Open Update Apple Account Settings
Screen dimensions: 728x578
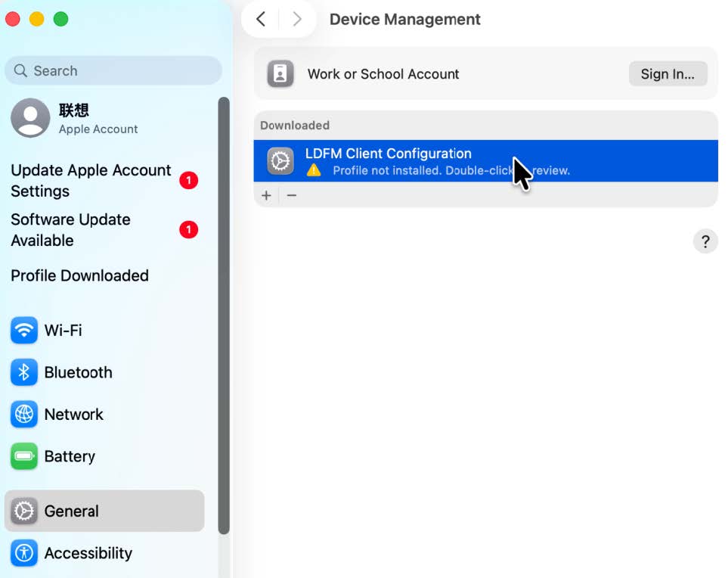[x=91, y=180]
